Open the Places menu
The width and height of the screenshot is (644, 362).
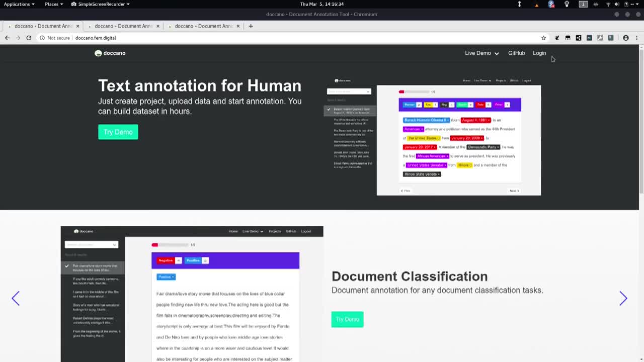(x=54, y=4)
